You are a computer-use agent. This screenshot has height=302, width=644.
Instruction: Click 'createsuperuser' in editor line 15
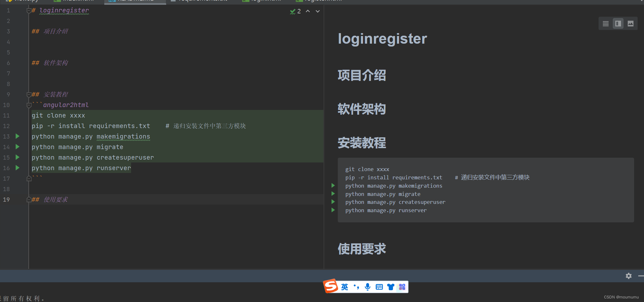click(x=125, y=157)
